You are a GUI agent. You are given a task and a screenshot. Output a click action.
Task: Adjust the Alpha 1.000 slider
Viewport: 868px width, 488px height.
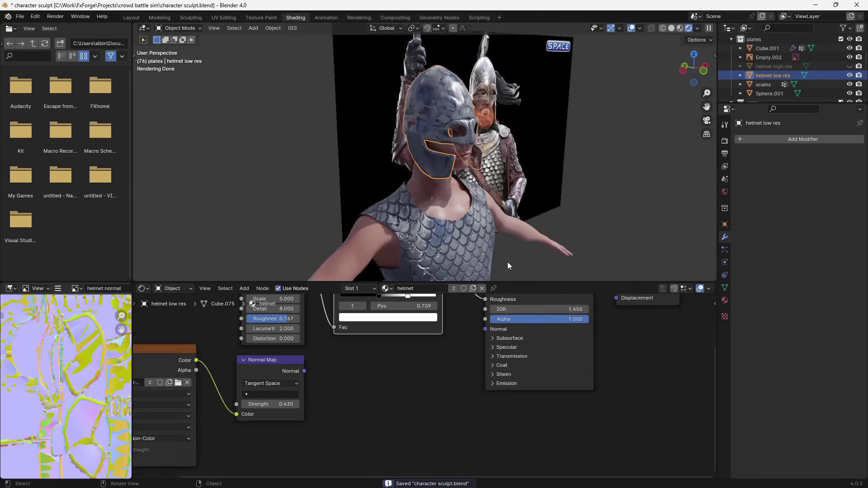(539, 319)
